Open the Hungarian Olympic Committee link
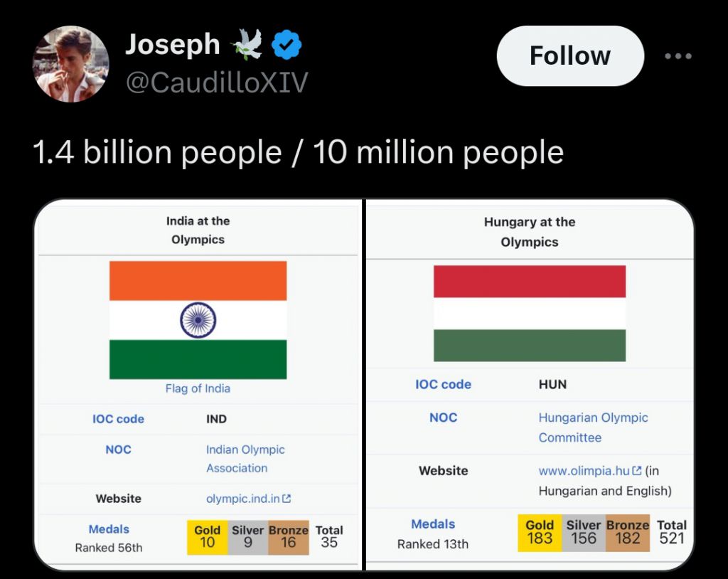This screenshot has height=579, width=728. [x=594, y=427]
